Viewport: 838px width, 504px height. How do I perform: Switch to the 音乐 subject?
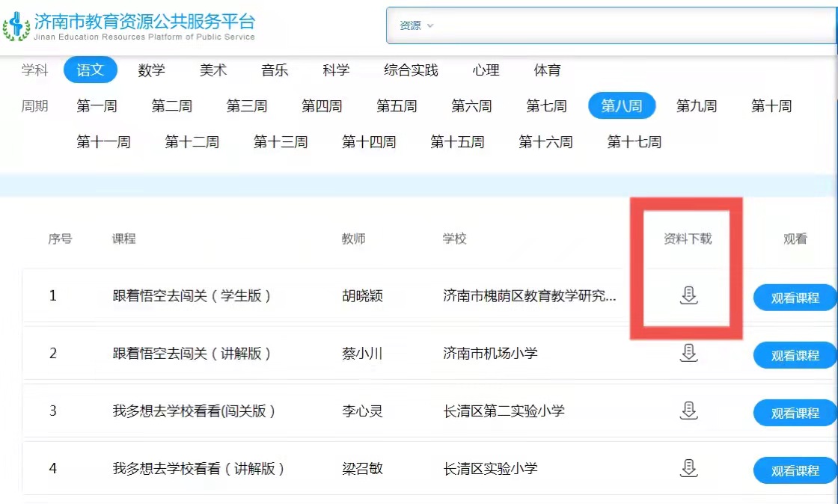pyautogui.click(x=275, y=70)
